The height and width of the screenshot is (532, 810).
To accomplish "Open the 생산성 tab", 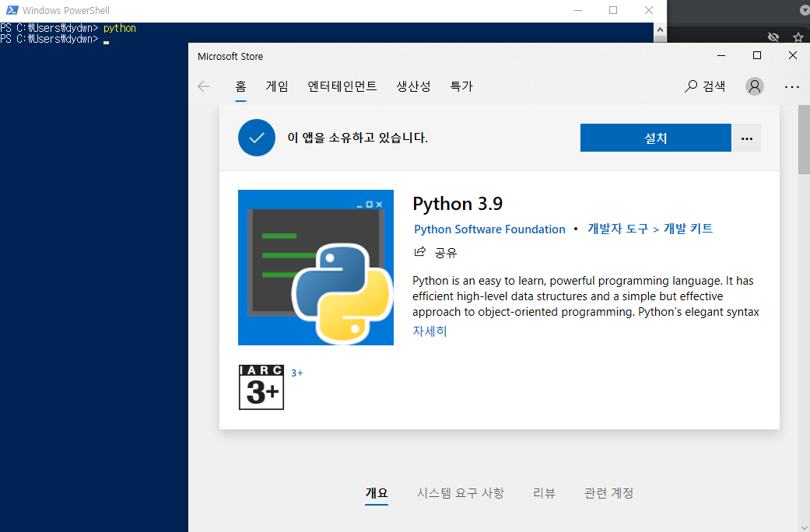I will [x=413, y=86].
